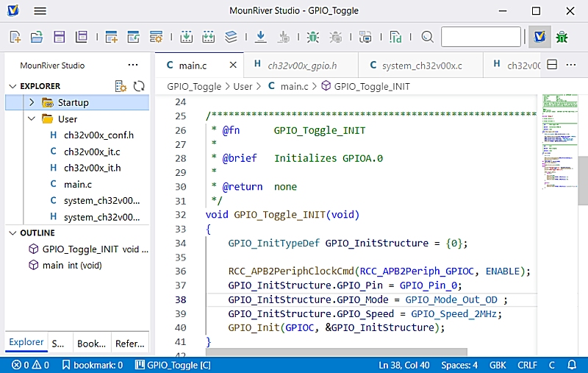Open ch32v00x_it.c in explorer
Screen dimensions: 588x373
pyautogui.click(x=92, y=152)
